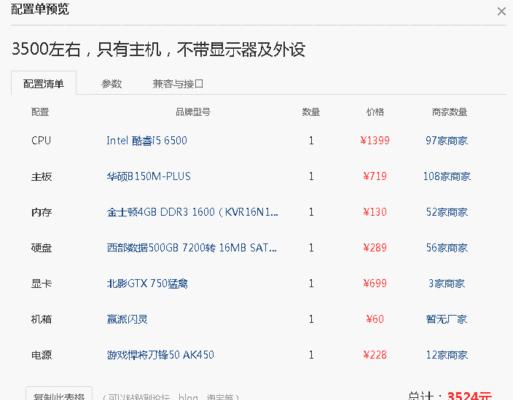Click the ¥719 motherboard price
The height and width of the screenshot is (400, 513).
pos(375,176)
